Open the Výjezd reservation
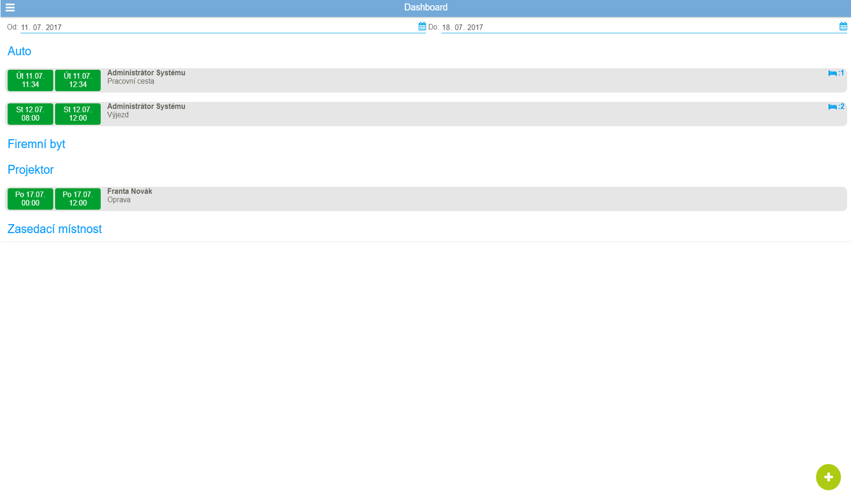 pyautogui.click(x=426, y=114)
